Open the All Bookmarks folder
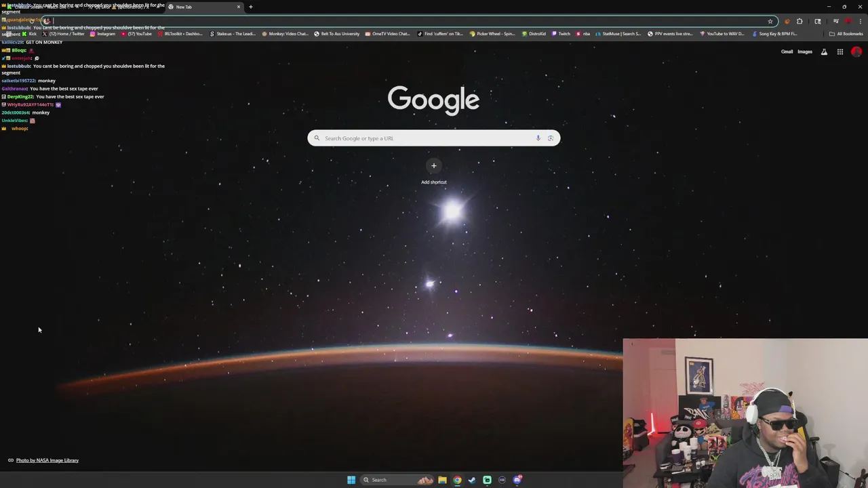 [846, 34]
